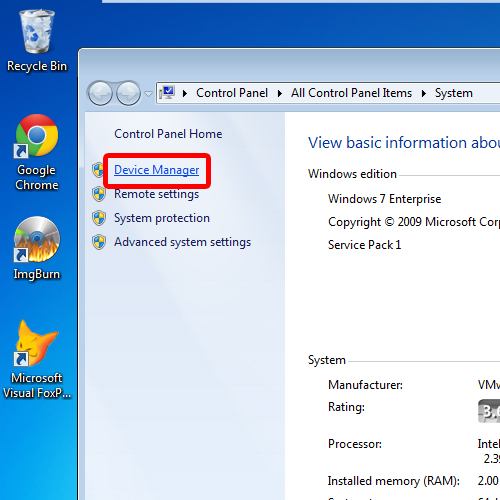Click the shield icon beside System protection
Image resolution: width=500 pixels, height=500 pixels.
click(99, 218)
